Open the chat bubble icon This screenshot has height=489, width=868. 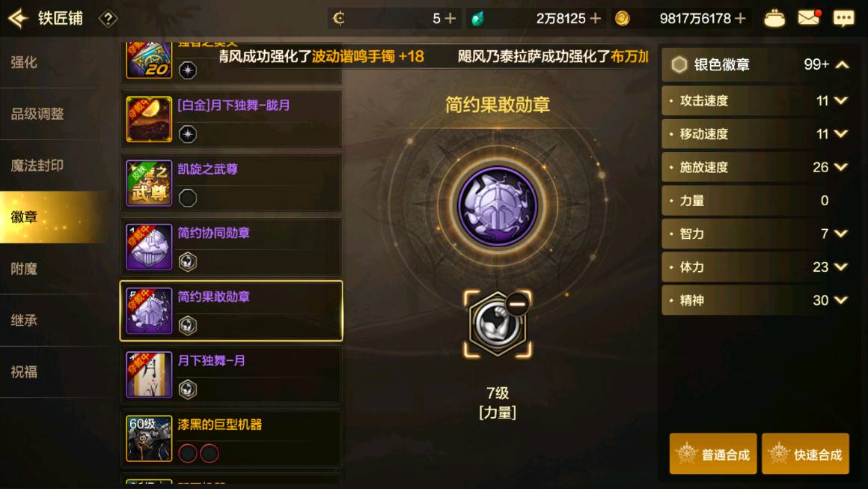click(x=843, y=19)
